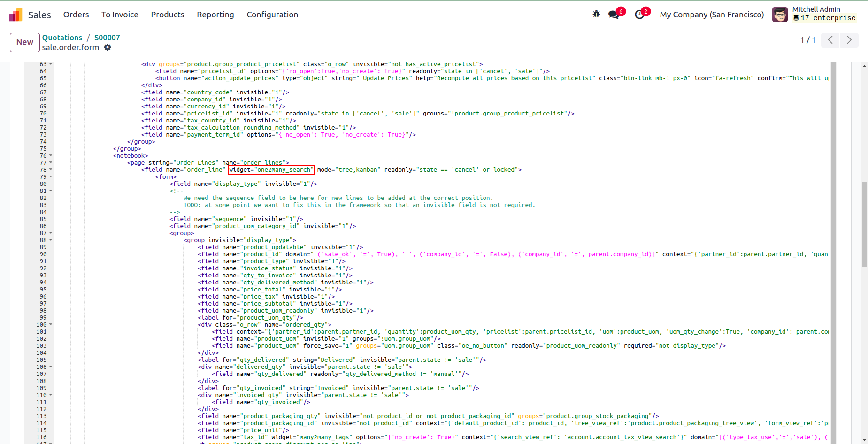
Task: Collapse code fold arrow at line 76
Action: (x=51, y=156)
